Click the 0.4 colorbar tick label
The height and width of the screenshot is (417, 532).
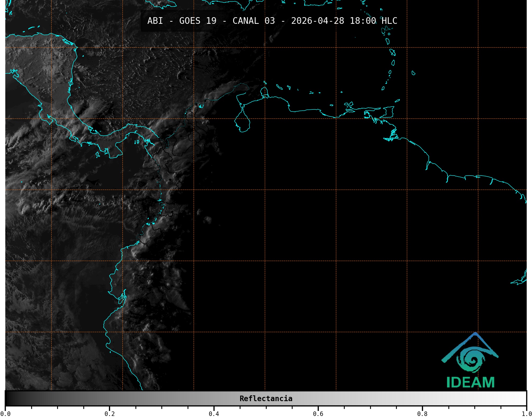[x=214, y=414]
